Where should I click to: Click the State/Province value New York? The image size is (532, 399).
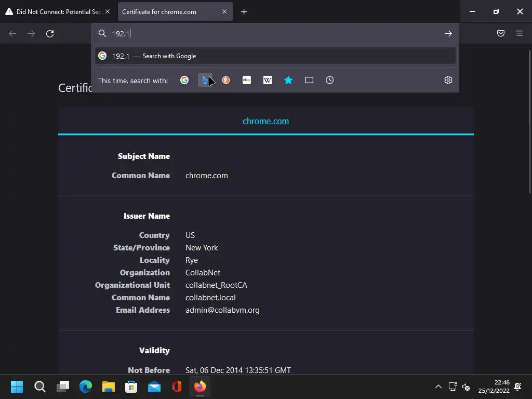coord(202,248)
